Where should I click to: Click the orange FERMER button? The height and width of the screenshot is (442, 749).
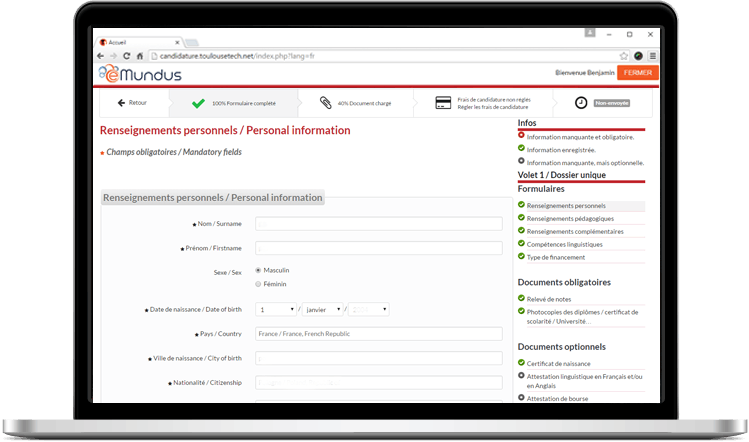[x=638, y=73]
